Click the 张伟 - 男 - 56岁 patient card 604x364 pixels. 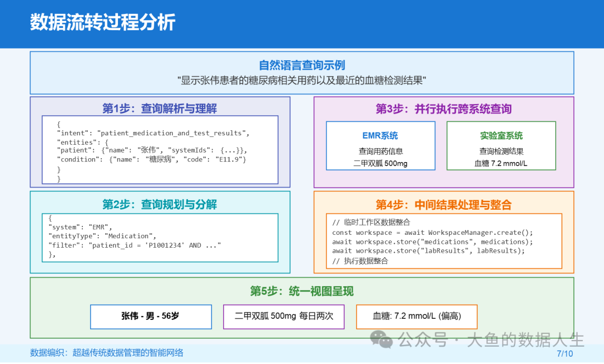[x=151, y=316]
